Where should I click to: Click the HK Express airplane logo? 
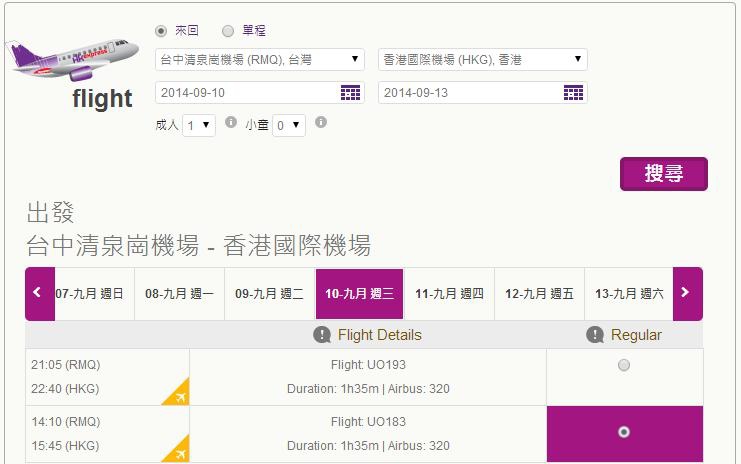click(72, 60)
